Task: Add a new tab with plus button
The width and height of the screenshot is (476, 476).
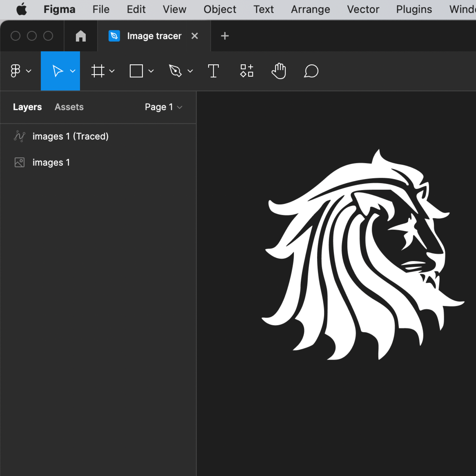Action: (x=225, y=36)
